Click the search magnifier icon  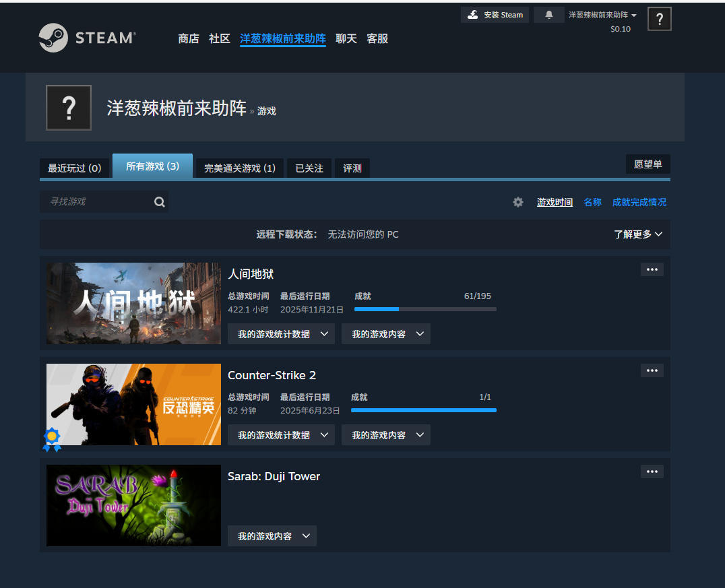coord(159,202)
